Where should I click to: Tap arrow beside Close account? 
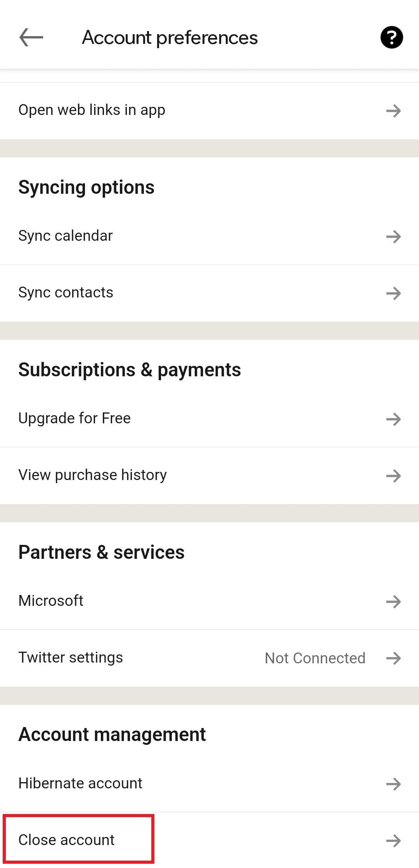click(x=393, y=840)
